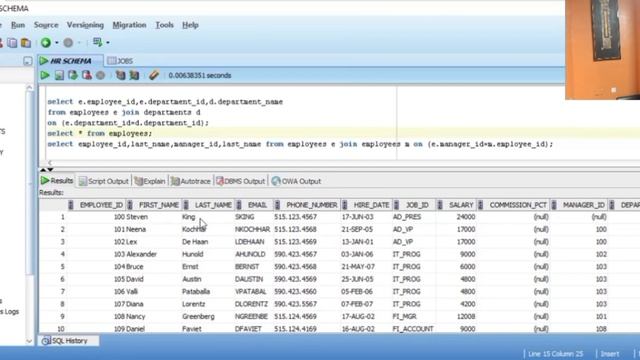Click the grey forward navigation icon
This screenshot has width=640, height=360.
(x=68, y=42)
